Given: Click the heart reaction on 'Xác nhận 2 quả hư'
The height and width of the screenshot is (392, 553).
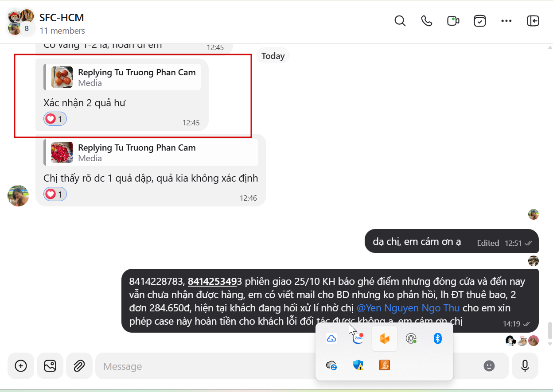Looking at the screenshot, I should point(55,119).
